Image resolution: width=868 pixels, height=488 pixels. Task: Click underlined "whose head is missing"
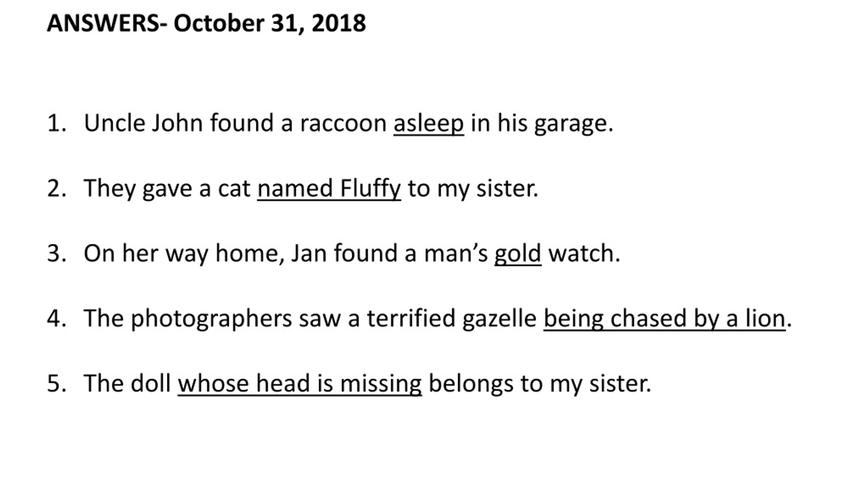pos(300,384)
